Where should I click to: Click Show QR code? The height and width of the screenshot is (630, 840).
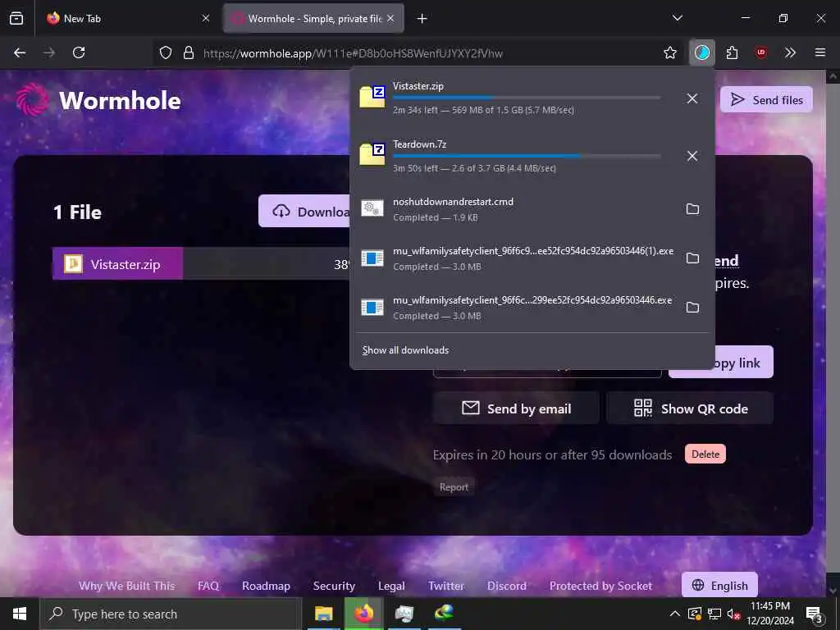pos(690,409)
